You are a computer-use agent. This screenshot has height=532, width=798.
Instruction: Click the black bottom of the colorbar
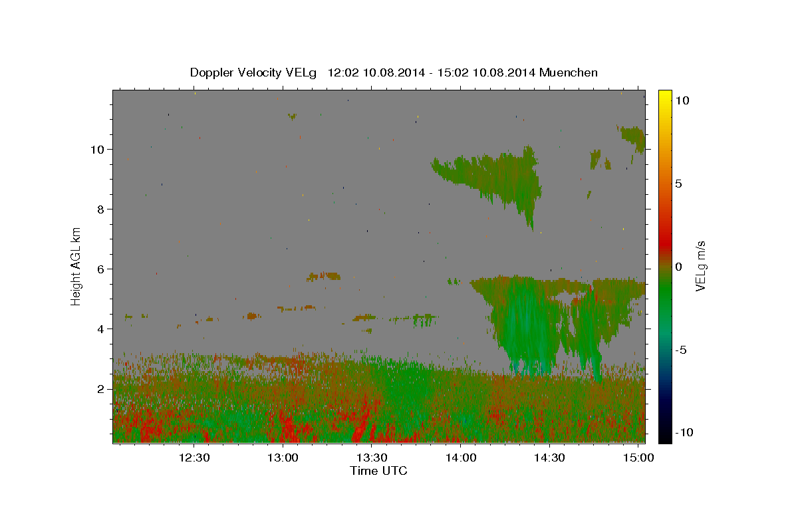[665, 436]
